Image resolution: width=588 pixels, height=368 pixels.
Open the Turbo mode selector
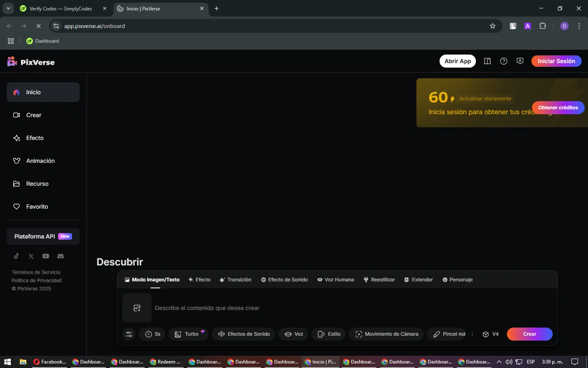click(x=188, y=334)
